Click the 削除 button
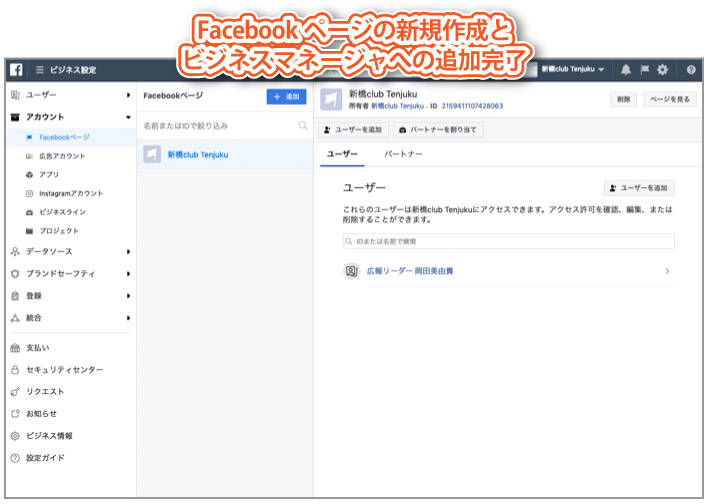This screenshot has height=504, width=709. pos(624,99)
